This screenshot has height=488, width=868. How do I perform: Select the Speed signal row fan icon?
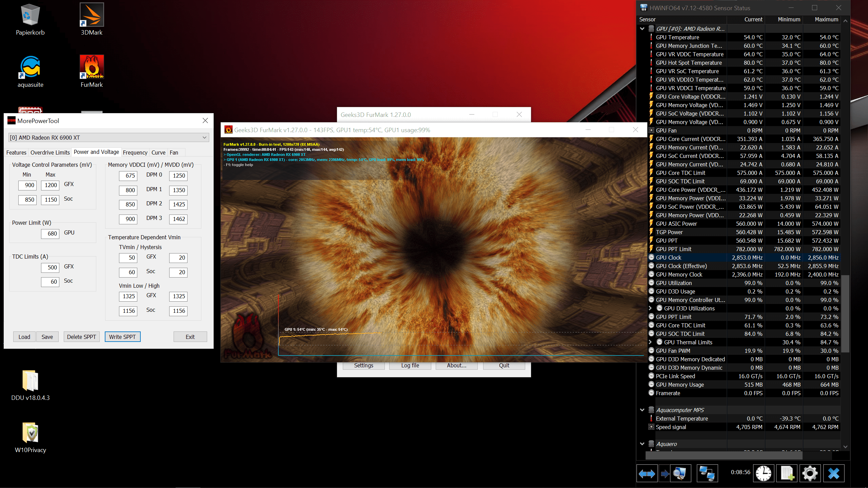pyautogui.click(x=651, y=427)
